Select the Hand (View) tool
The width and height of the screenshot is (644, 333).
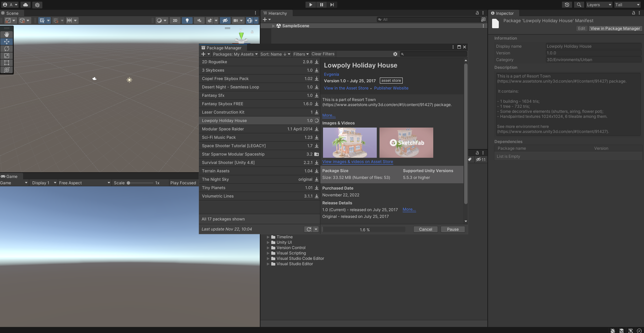[7, 35]
